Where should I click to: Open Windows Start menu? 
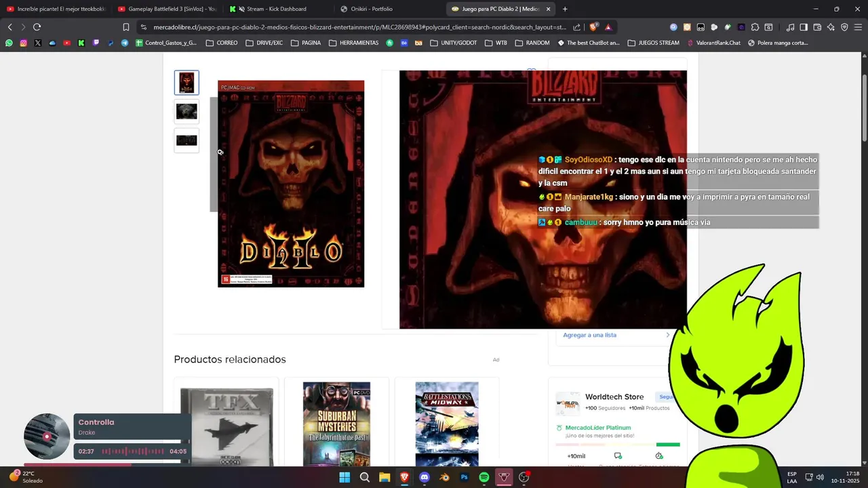coord(344,477)
